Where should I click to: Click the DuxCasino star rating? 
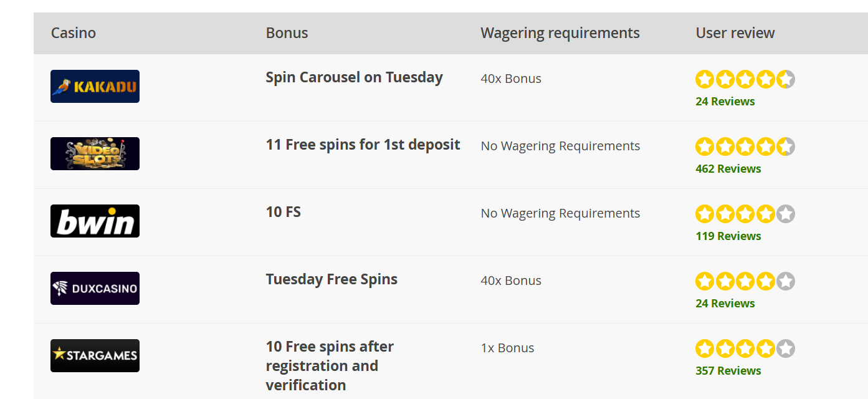(745, 281)
